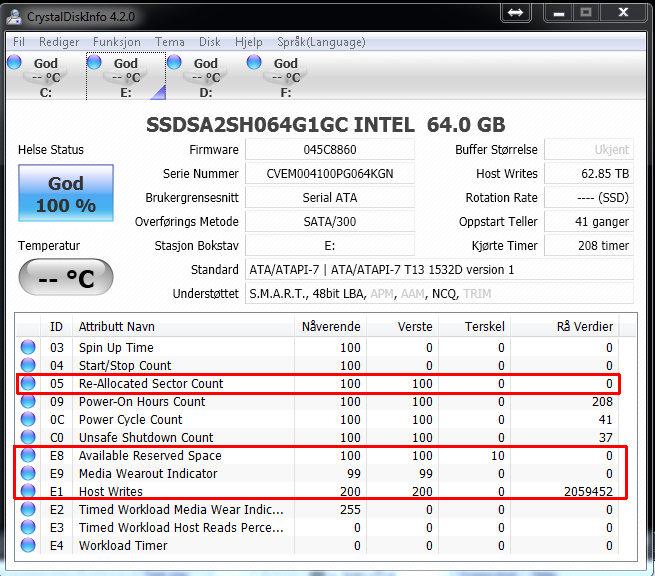The height and width of the screenshot is (576, 655).
Task: Click the status orb for Unsafe Shutdown Count
Action: coord(28,437)
